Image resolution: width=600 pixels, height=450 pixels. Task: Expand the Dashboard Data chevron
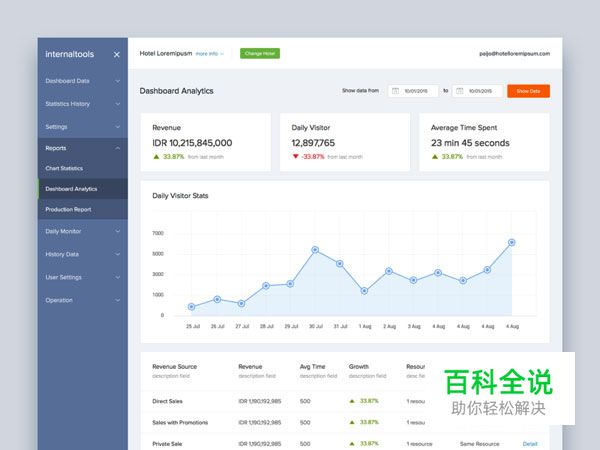point(117,81)
